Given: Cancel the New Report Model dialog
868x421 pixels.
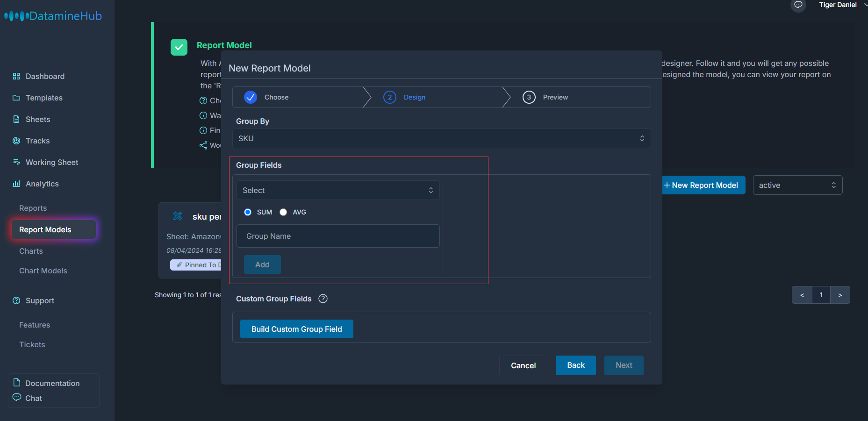Looking at the screenshot, I should (523, 365).
